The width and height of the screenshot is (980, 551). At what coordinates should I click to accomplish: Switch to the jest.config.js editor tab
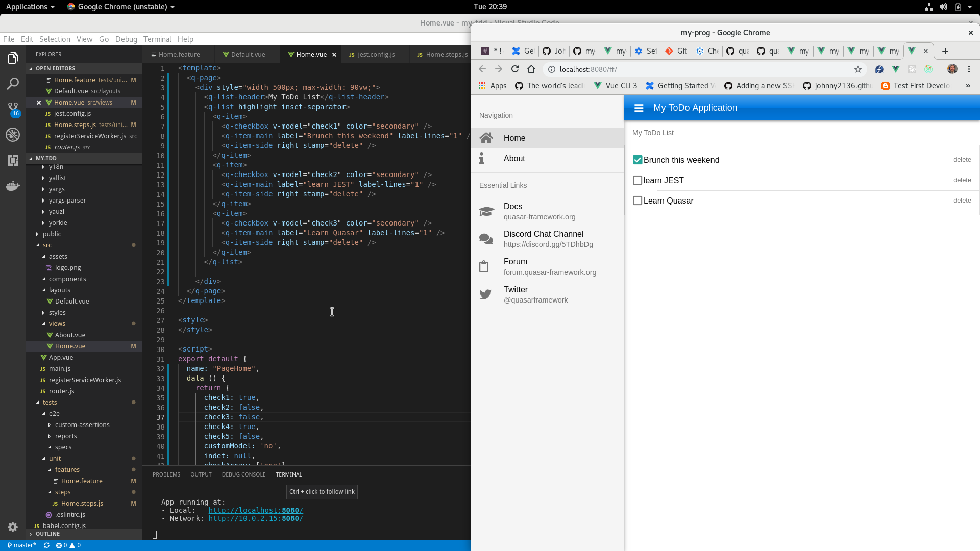pyautogui.click(x=376, y=55)
